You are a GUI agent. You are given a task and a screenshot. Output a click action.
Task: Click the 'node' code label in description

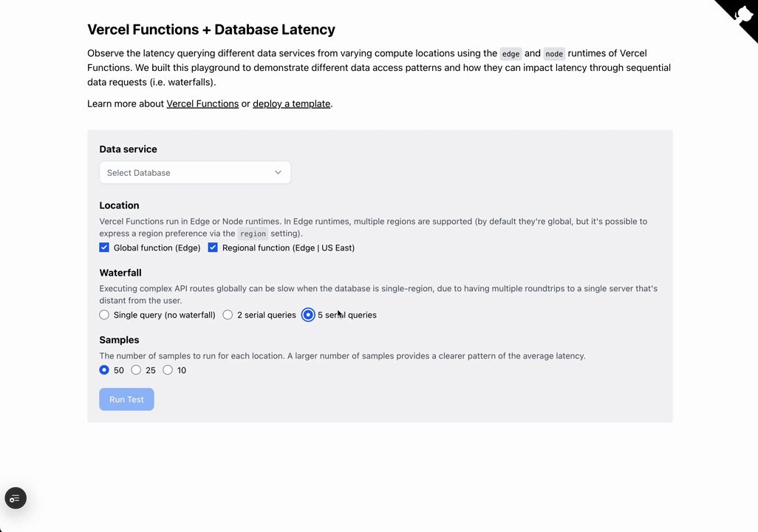[x=554, y=54]
